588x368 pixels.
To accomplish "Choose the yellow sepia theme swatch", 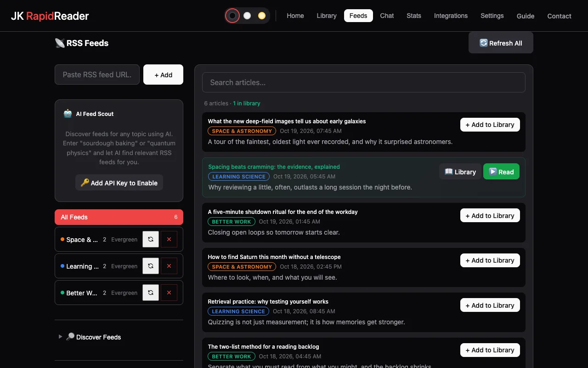I will 262,16.
